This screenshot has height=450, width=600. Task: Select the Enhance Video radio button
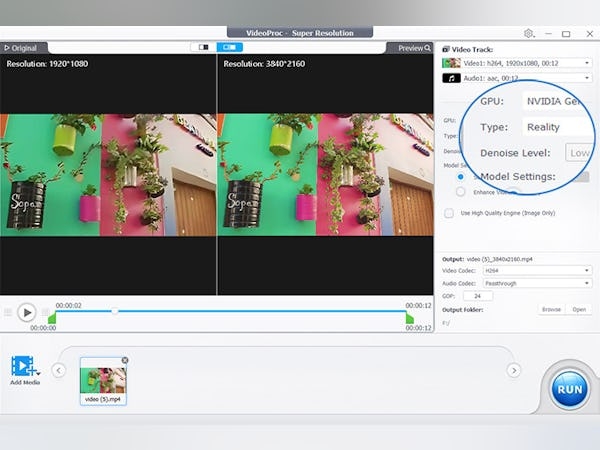point(460,192)
